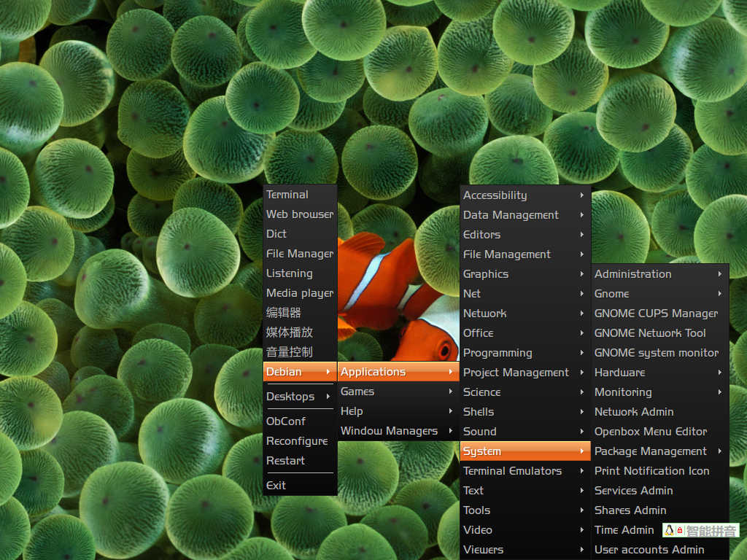Select Restart in the root menu

[x=300, y=461]
